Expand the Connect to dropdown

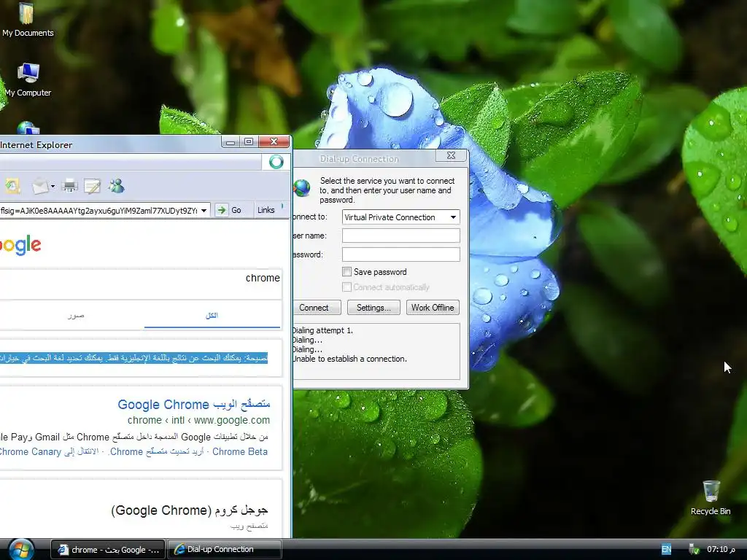coord(453,217)
